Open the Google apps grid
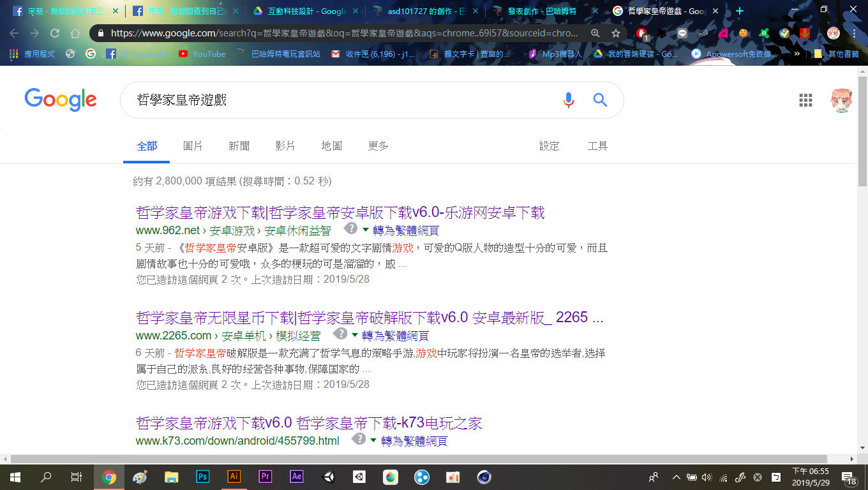The height and width of the screenshot is (490, 868). pyautogui.click(x=805, y=100)
